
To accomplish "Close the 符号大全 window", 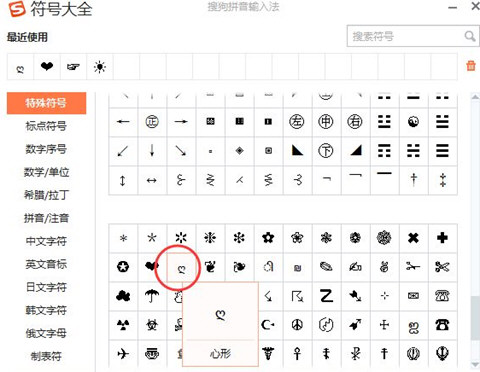I will tap(476, 6).
